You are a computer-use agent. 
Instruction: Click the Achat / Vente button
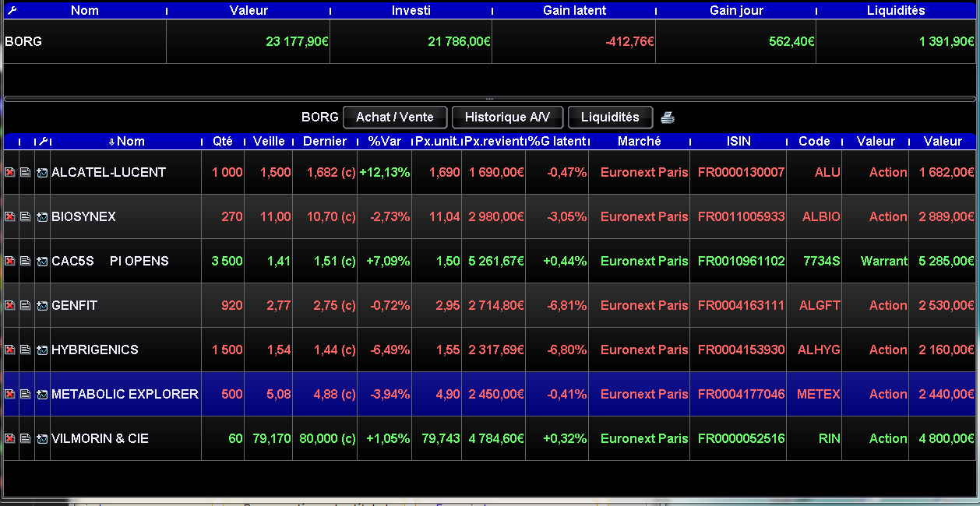(x=395, y=117)
